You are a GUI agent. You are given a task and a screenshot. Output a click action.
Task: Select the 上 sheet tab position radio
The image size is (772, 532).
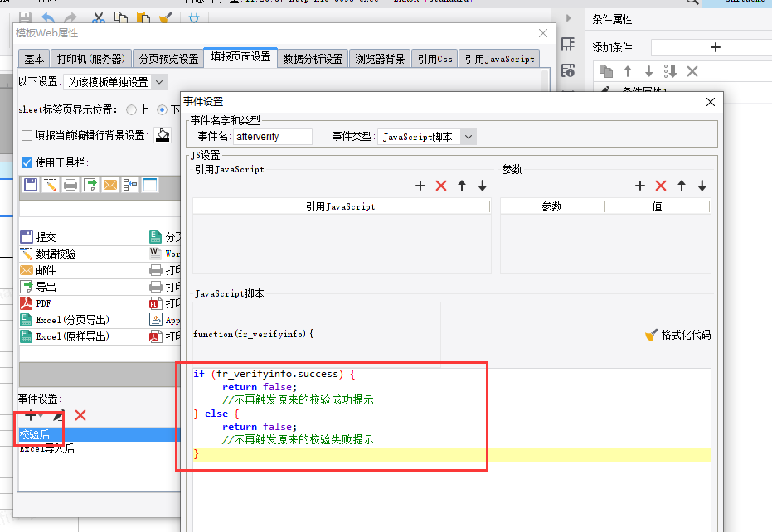pos(132,109)
